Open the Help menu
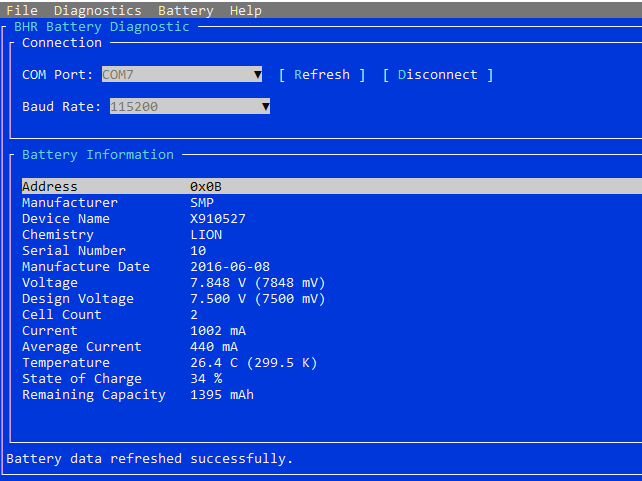 (245, 11)
